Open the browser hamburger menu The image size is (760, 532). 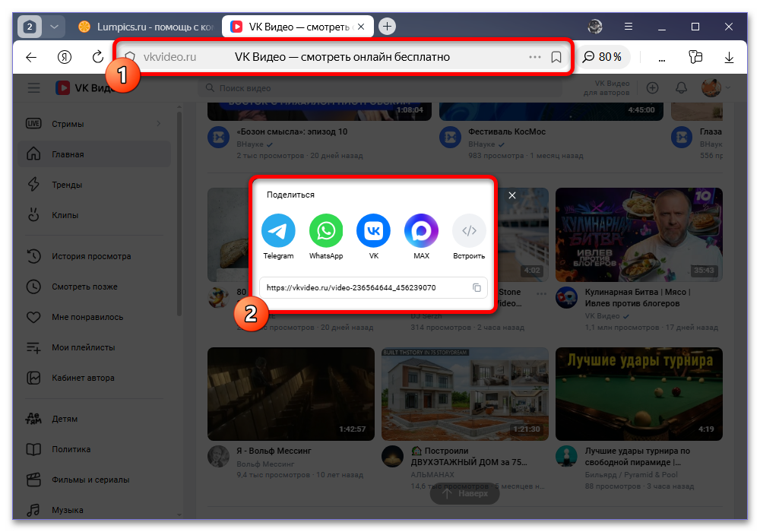tap(629, 27)
